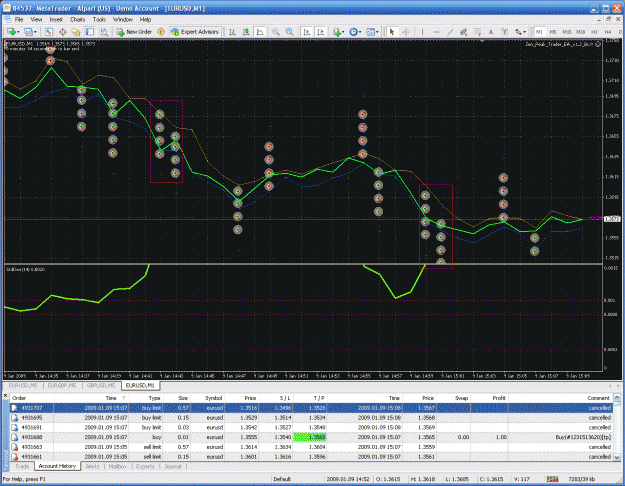
Task: Open Arrows objects dropdown arrow
Action: [x=525, y=32]
